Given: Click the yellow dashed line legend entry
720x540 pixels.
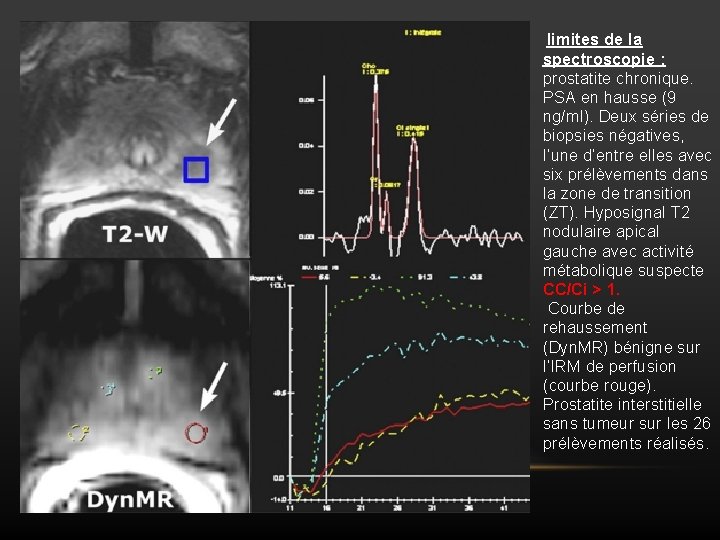Looking at the screenshot, I should pos(366,277).
